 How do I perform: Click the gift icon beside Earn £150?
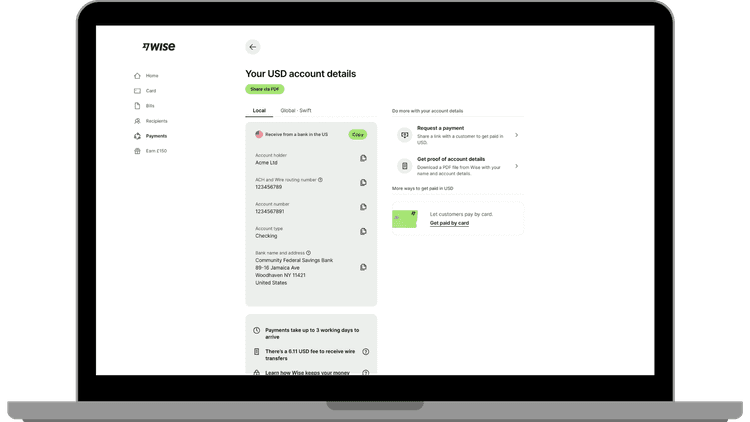(x=137, y=151)
